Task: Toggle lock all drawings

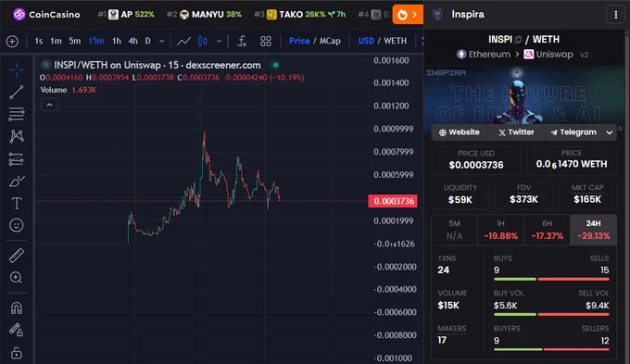Action: pos(17,352)
